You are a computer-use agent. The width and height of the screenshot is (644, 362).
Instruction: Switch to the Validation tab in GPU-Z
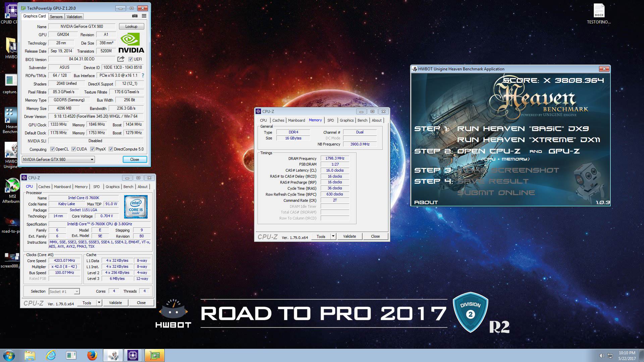coord(74,17)
